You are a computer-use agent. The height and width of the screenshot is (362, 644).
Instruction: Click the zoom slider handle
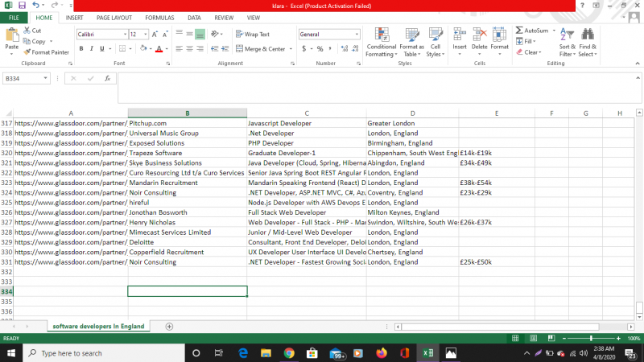(x=591, y=338)
